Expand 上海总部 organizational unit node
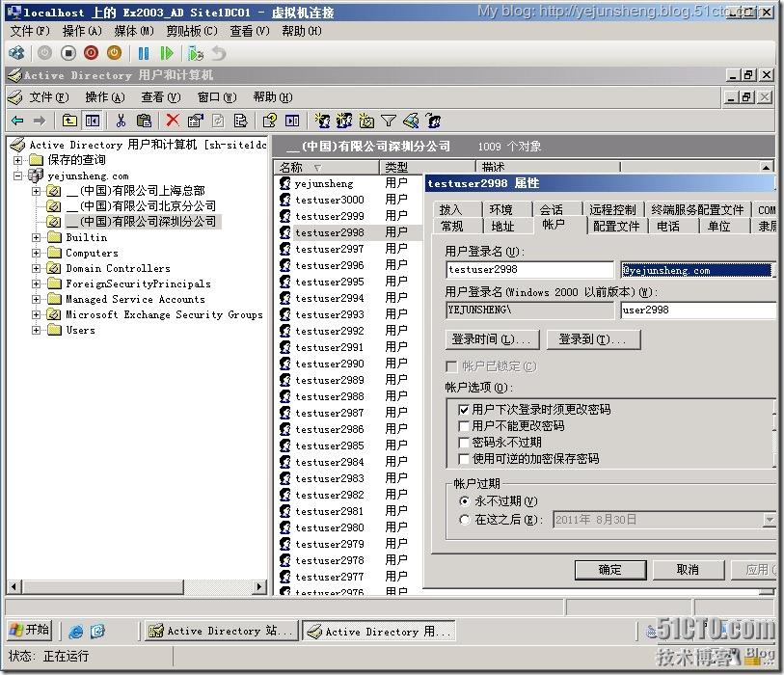Viewport: 784px width, 675px height. pos(36,191)
